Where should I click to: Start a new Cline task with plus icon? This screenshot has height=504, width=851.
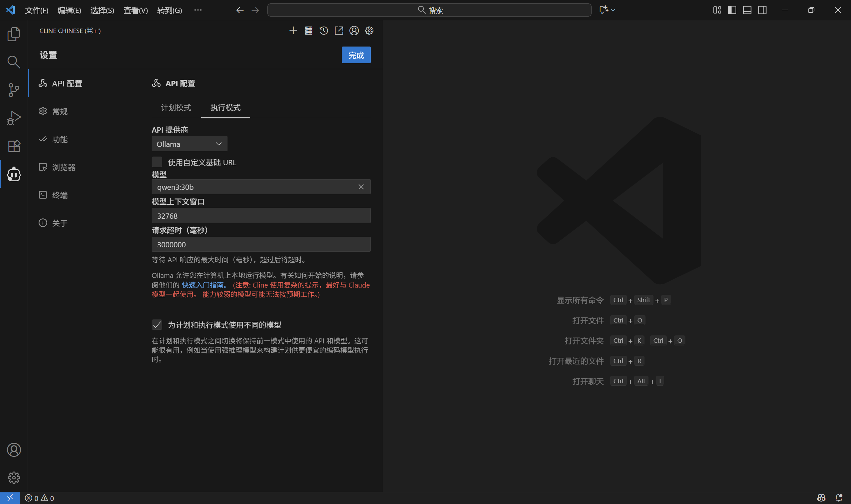[293, 31]
